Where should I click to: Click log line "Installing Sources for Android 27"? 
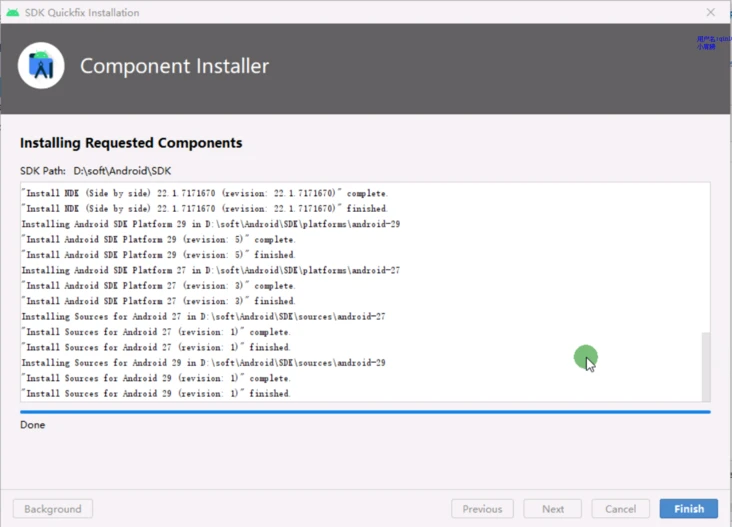pos(204,316)
